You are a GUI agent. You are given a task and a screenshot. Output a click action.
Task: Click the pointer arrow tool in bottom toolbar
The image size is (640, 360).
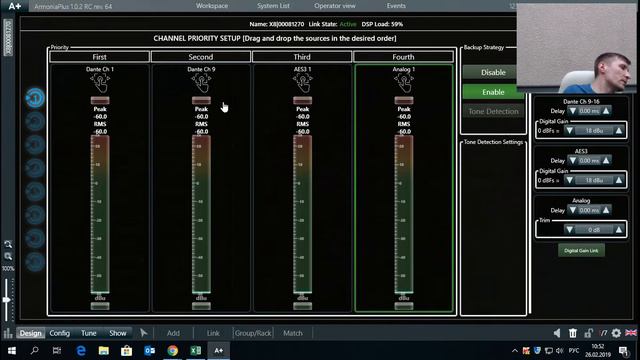click(x=143, y=333)
